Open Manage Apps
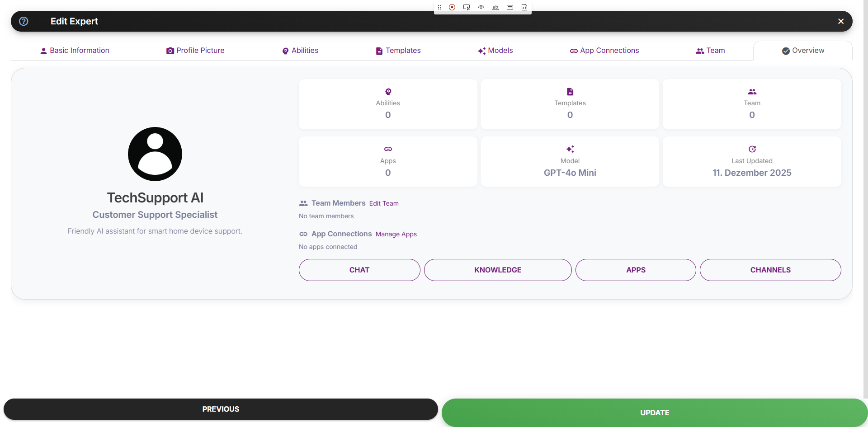Screen dimensions: 868x427 click(396, 234)
